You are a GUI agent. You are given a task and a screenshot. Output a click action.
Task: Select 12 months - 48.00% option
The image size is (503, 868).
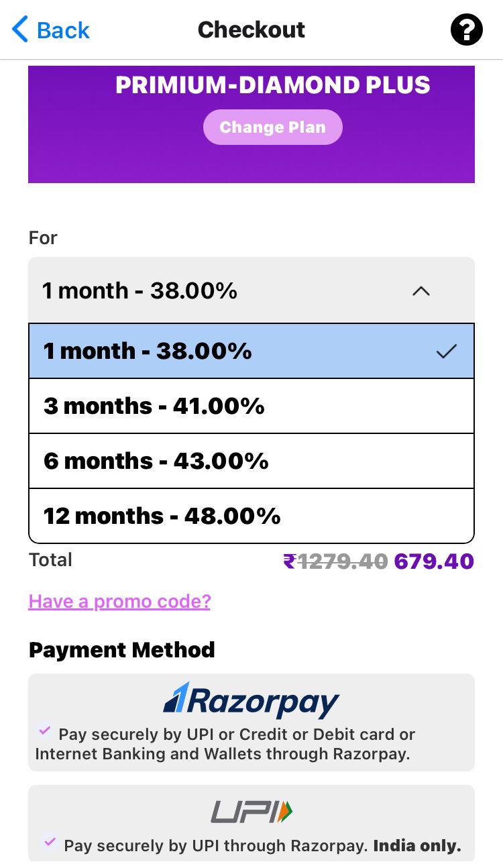pyautogui.click(x=162, y=517)
